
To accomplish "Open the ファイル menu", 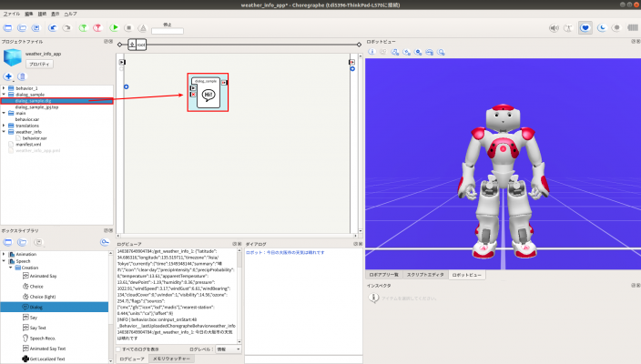I will pos(12,15).
